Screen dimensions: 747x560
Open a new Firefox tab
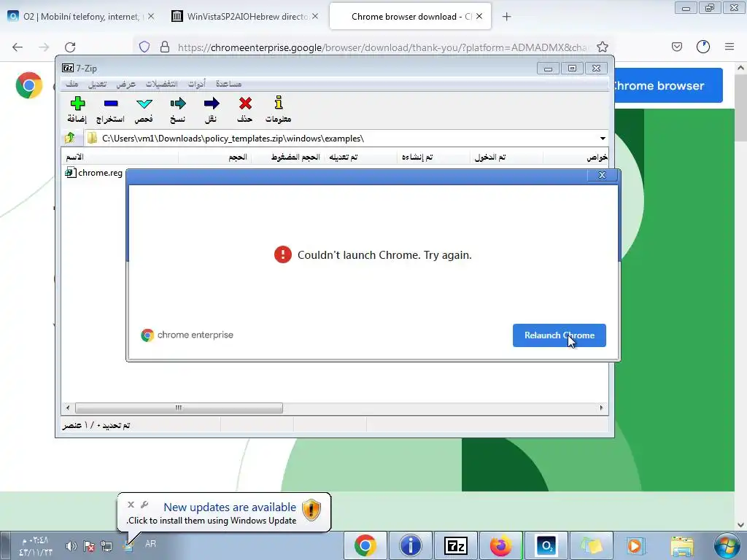pos(506,17)
